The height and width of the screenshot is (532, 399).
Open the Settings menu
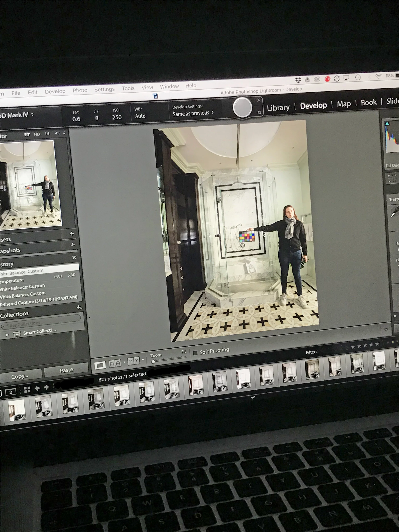coord(104,89)
